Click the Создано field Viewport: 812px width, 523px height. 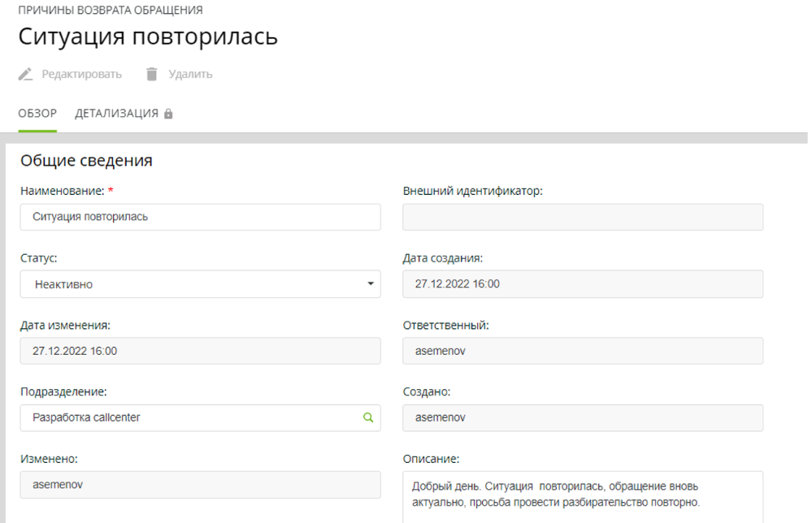point(583,417)
